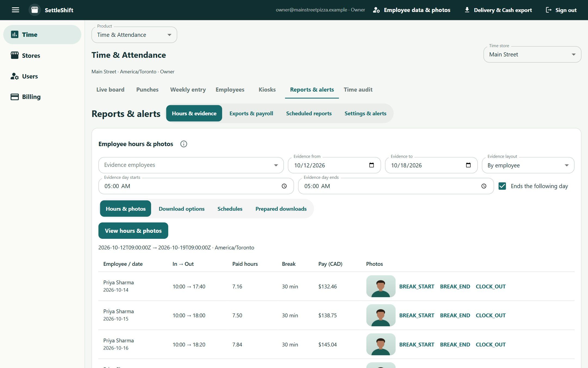Open BREAK_START photo for Priya Sharma 2026-10-14

(x=416, y=286)
